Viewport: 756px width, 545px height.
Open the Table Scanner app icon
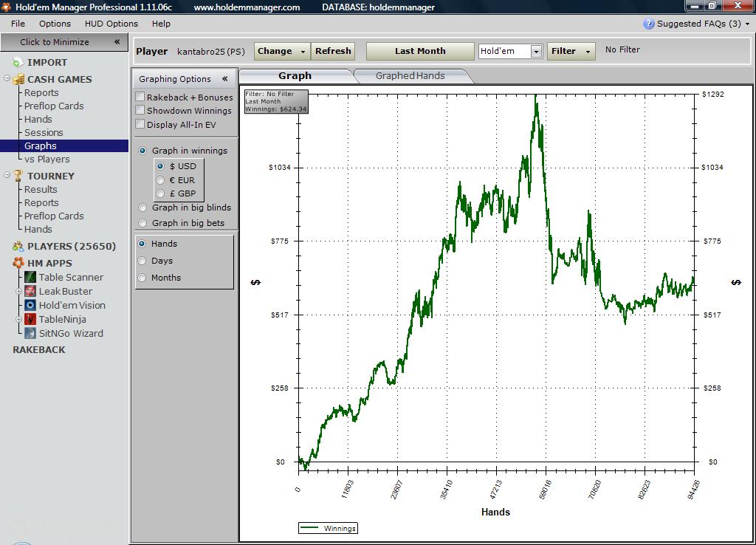tap(30, 277)
